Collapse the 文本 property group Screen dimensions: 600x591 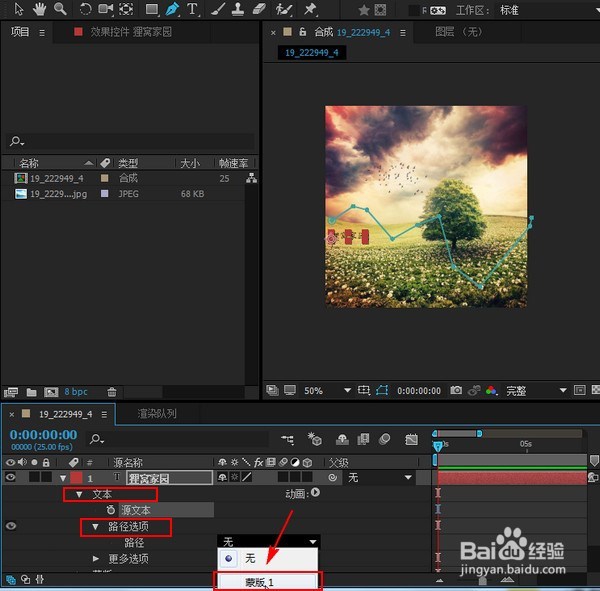pos(79,495)
